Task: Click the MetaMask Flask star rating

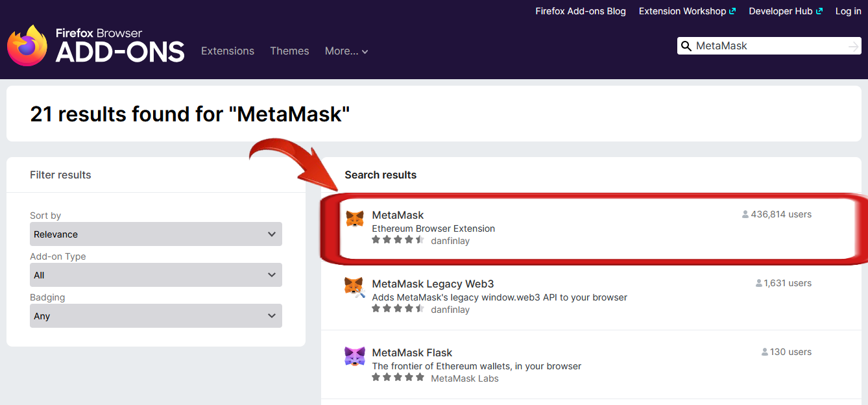Action: click(x=398, y=378)
